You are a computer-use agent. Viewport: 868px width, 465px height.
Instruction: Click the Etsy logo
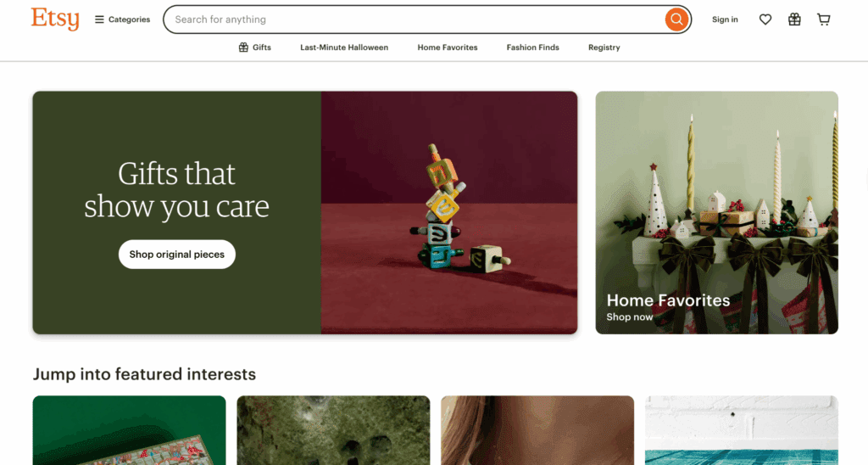[55, 19]
